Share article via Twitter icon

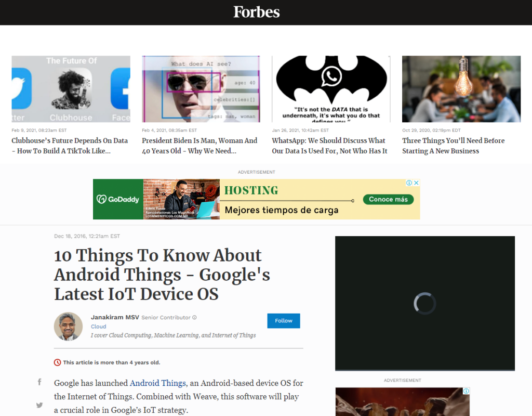pos(39,405)
